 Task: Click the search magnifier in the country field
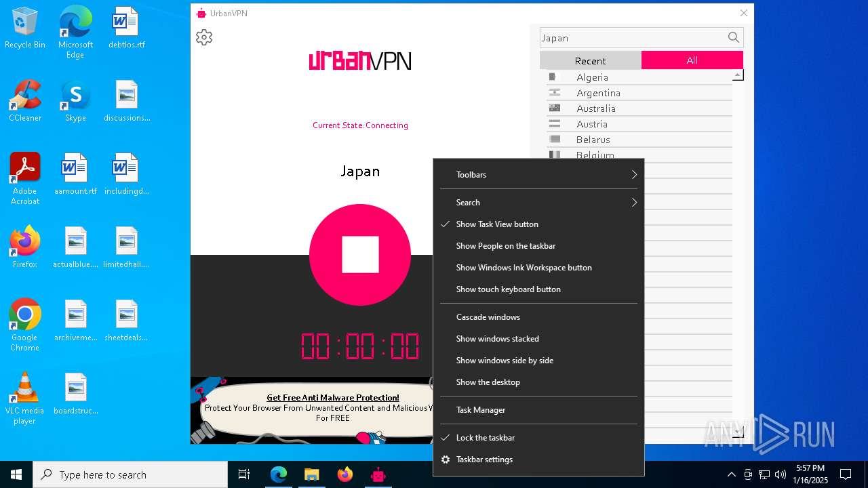(734, 38)
